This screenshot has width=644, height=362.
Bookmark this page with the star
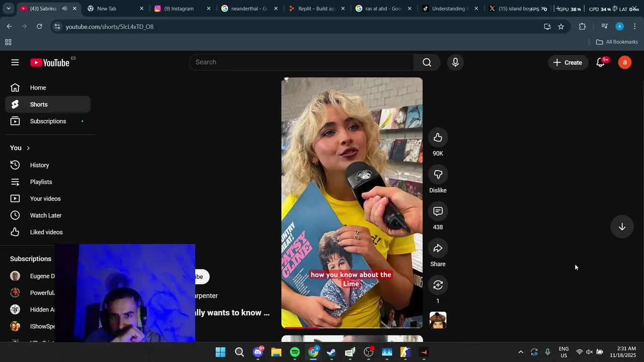coord(561,26)
